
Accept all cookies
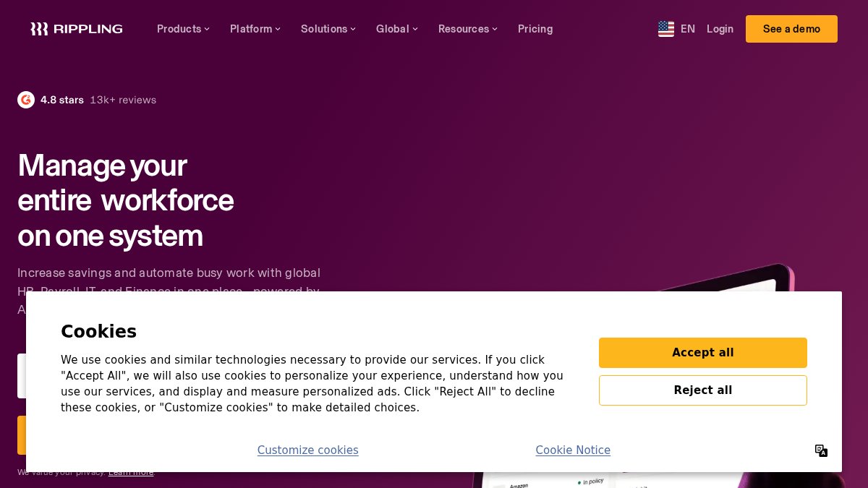pos(703,353)
